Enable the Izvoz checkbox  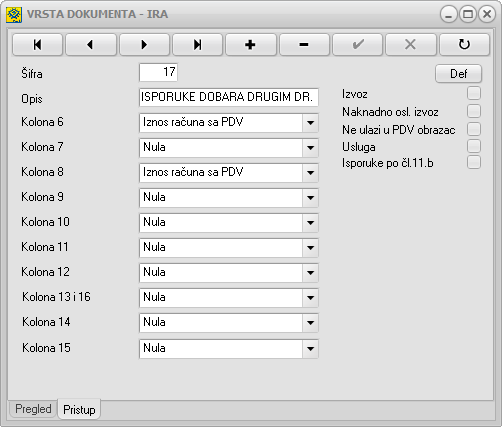coord(474,93)
